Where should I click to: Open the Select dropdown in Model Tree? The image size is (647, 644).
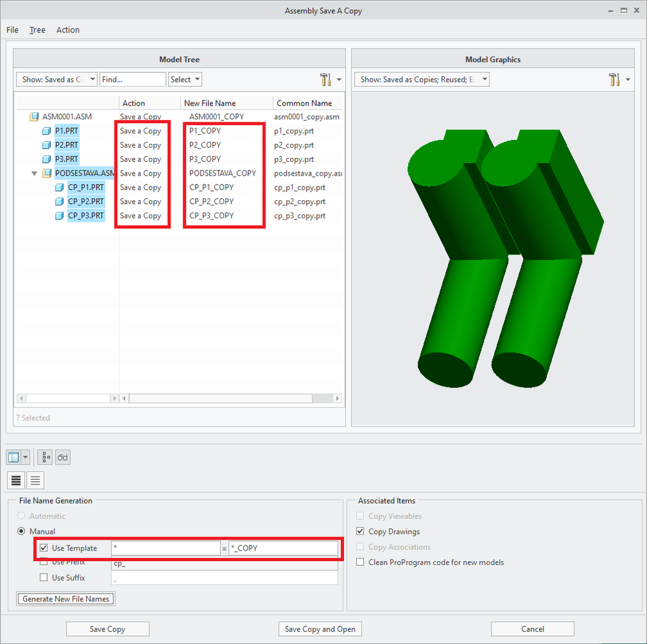[x=185, y=80]
